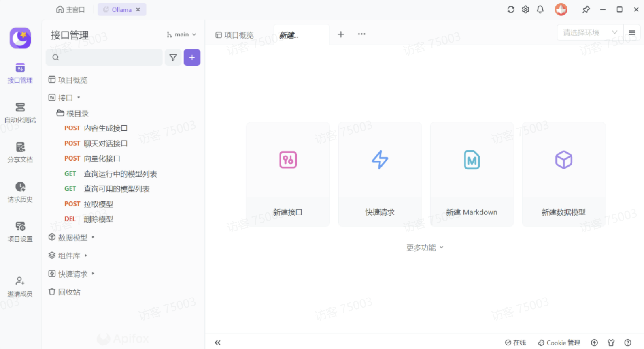Screen dimensions: 644x349
Task: Click the 新建 Markdown card
Action: pyautogui.click(x=472, y=174)
